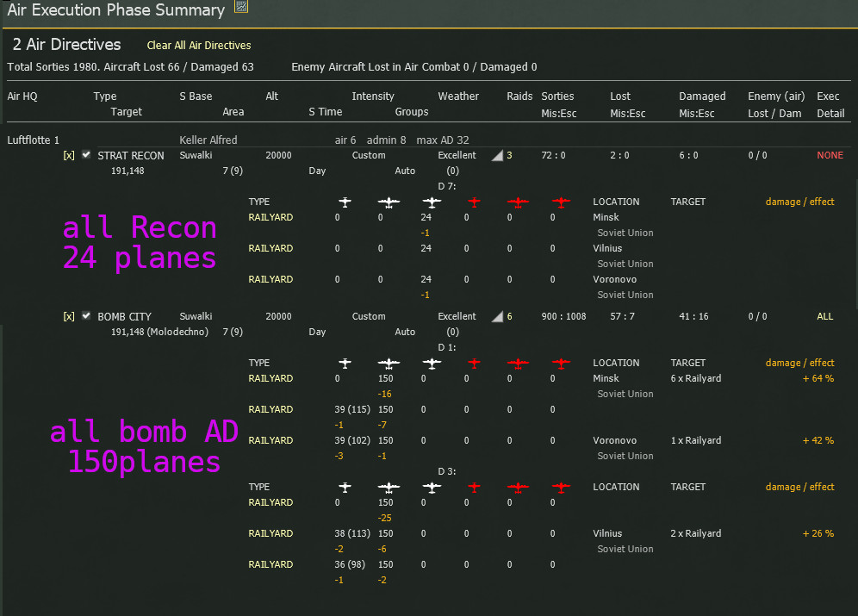Click the D 7: day label
Image resolution: width=858 pixels, height=616 pixels.
tap(447, 187)
